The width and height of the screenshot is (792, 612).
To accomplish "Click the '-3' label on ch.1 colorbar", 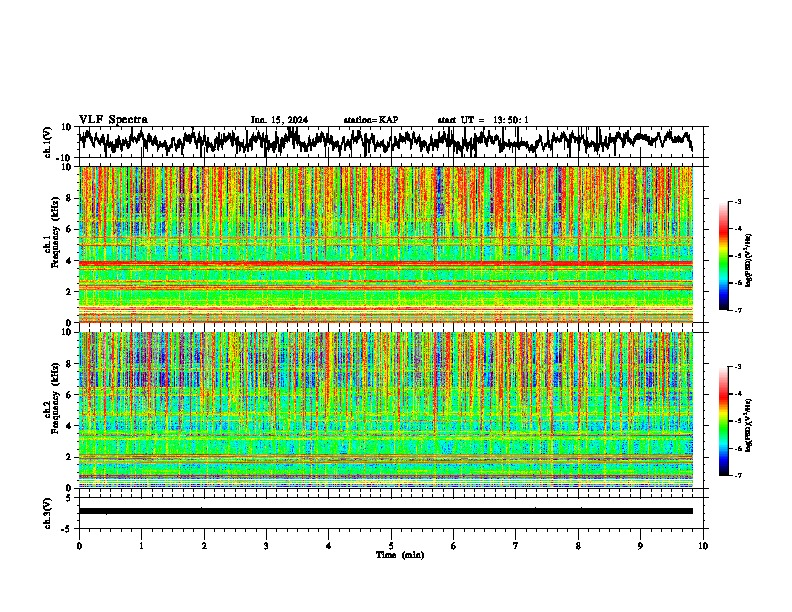I will pyautogui.click(x=737, y=201).
